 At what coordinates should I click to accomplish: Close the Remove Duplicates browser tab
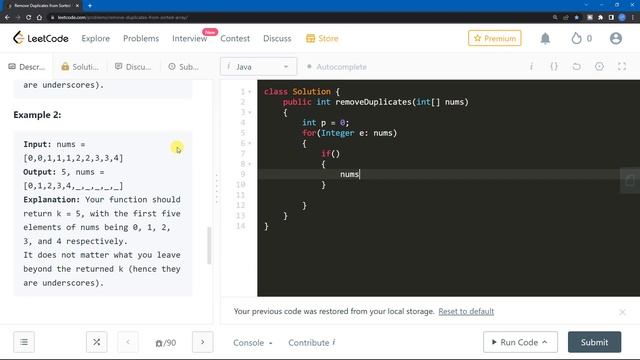(x=77, y=6)
